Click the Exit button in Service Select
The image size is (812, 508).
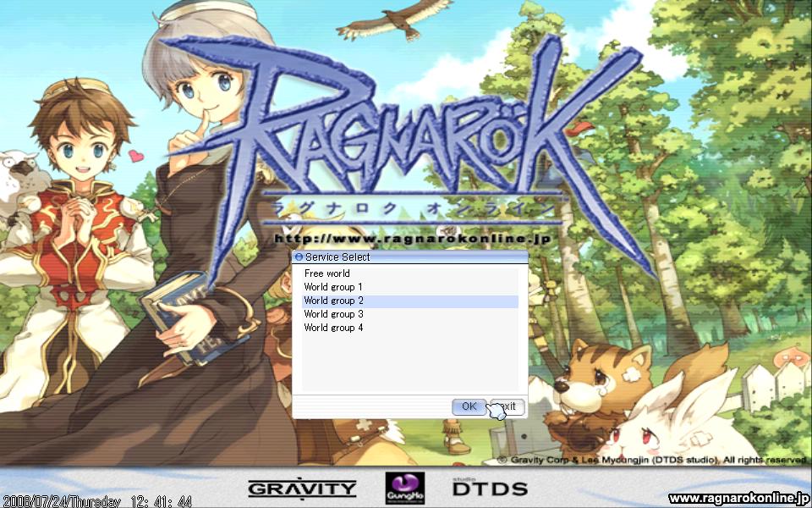point(507,407)
